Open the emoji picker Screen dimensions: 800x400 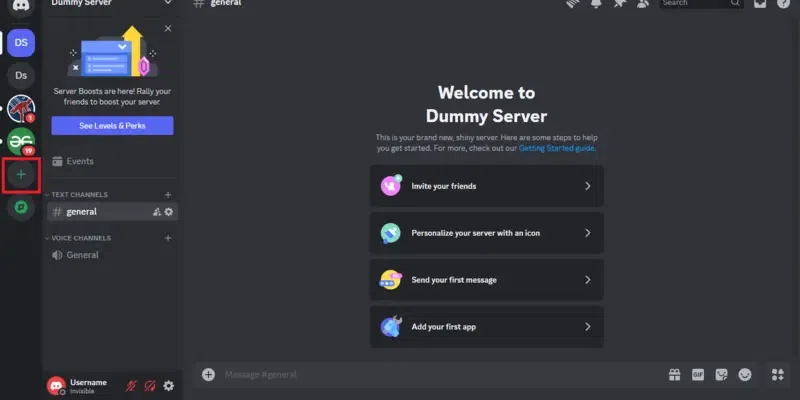745,375
